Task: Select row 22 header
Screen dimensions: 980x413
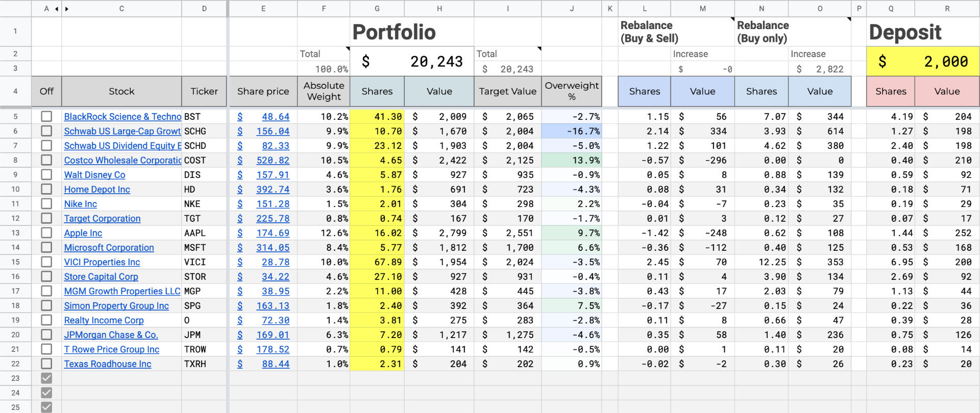Action: coord(15,364)
